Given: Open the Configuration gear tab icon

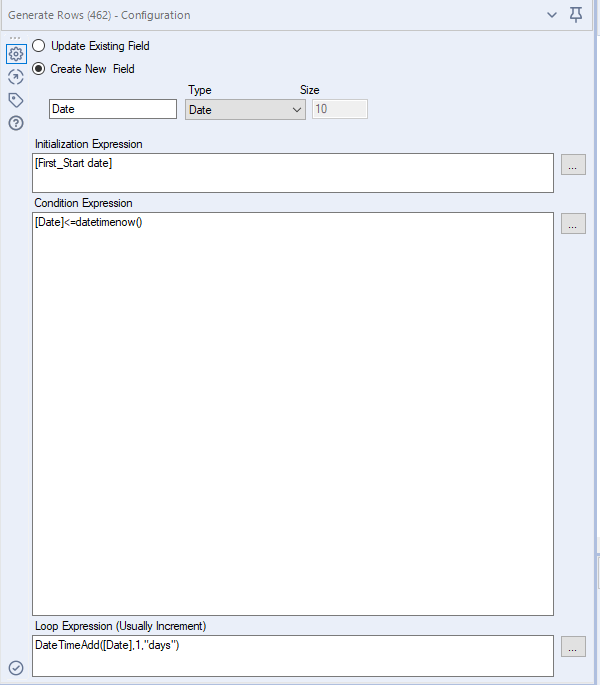Looking at the screenshot, I should (x=16, y=54).
